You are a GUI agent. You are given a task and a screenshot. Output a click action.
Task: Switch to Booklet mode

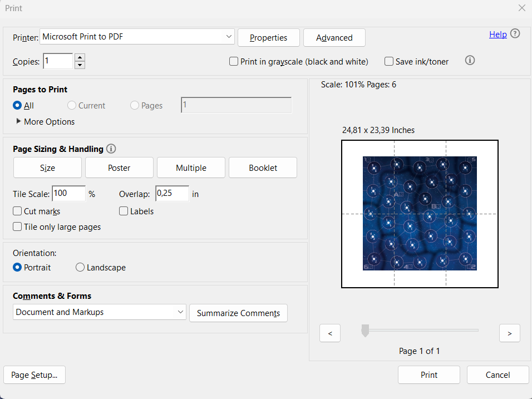[263, 168]
